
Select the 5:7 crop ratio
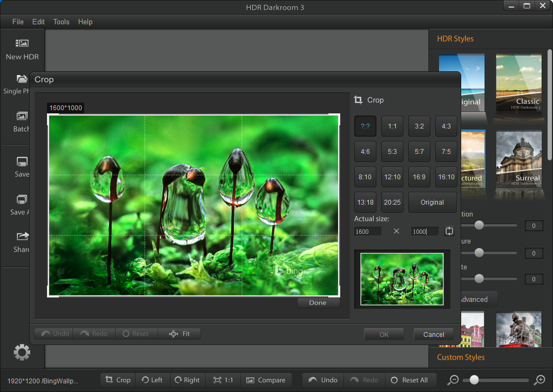pyautogui.click(x=419, y=152)
